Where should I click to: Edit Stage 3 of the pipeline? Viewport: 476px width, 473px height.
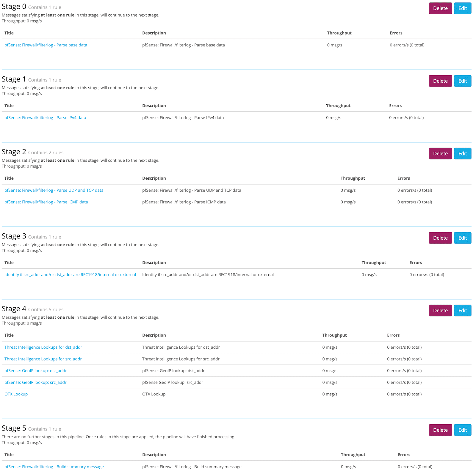click(462, 238)
